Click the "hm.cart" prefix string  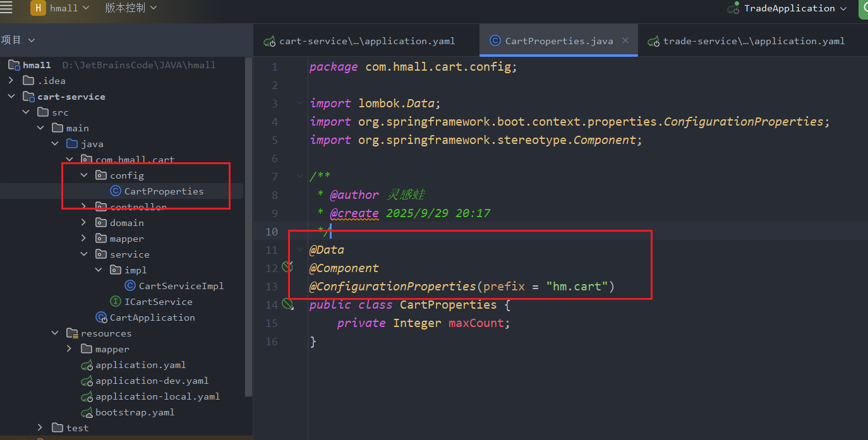[x=577, y=286]
